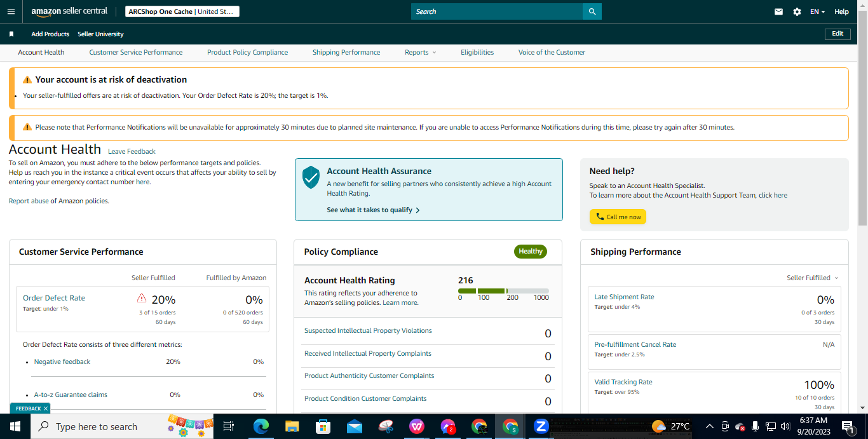Open the hamburger main menu

(x=11, y=11)
